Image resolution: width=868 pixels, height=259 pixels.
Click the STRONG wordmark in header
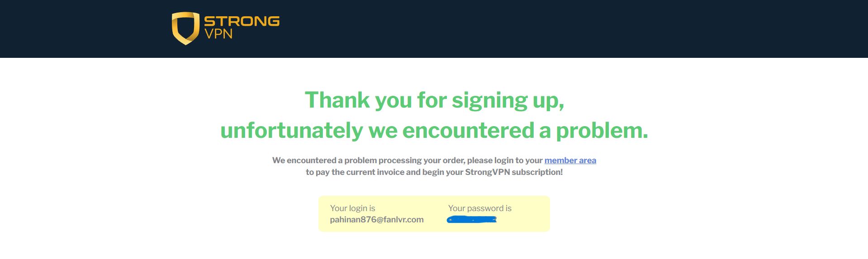[x=242, y=21]
